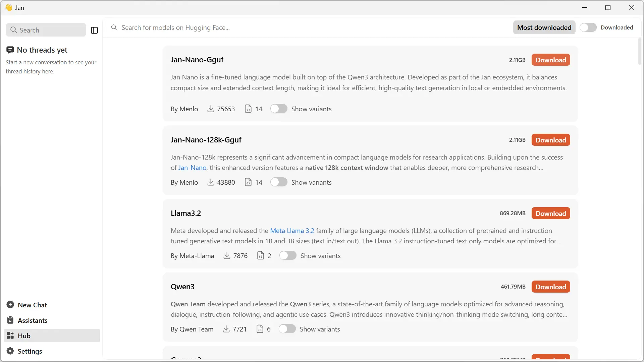Viewport: 644px width, 362px height.
Task: Click the New Chat plus icon
Action: (x=10, y=305)
